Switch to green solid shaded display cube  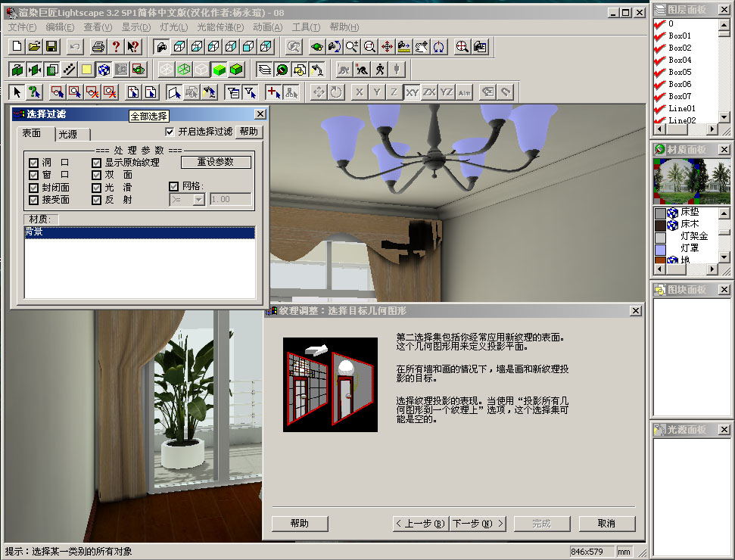pyautogui.click(x=219, y=70)
